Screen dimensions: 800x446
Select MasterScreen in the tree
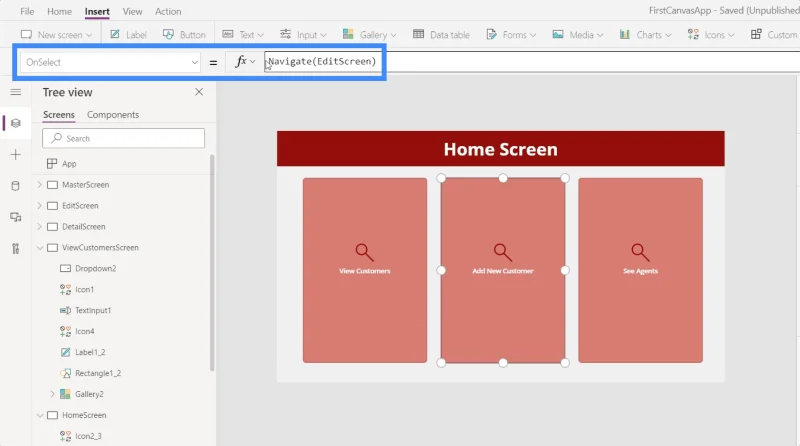coord(85,185)
